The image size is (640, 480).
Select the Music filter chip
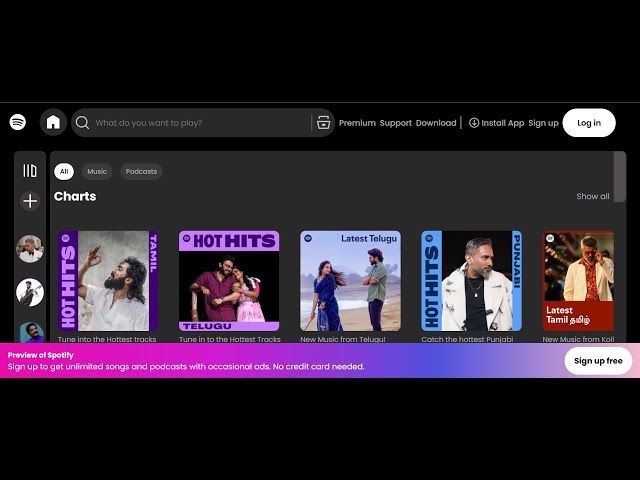(97, 171)
